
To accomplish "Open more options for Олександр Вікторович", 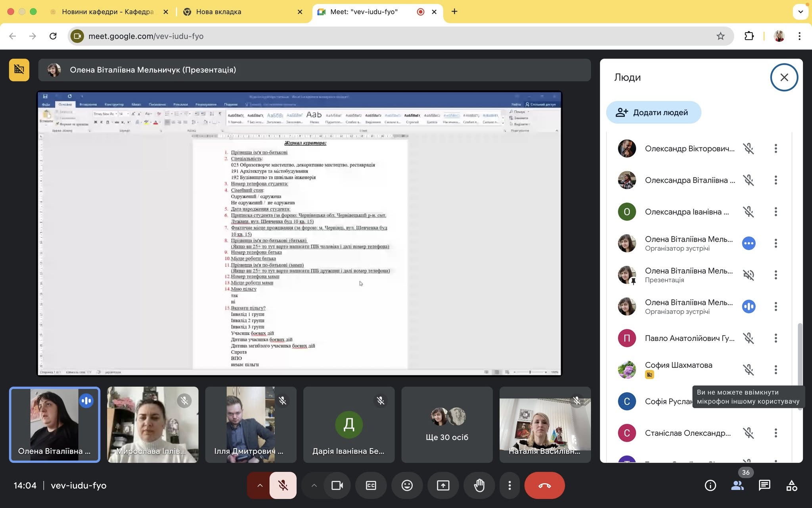I will tap(776, 148).
